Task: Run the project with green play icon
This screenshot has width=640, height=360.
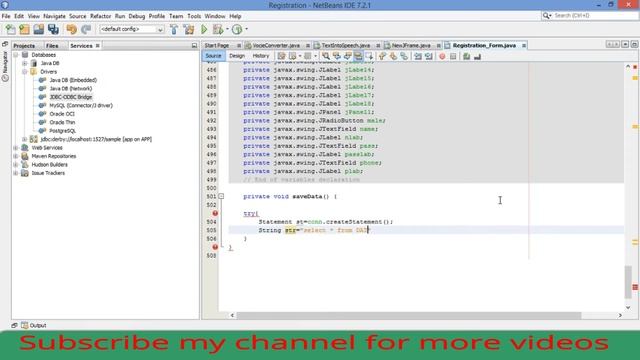Action: tap(204, 29)
